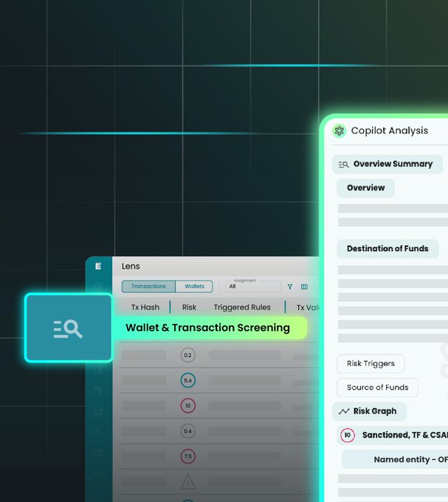Expand the Overview Summary section
Screen dimensions: 448x502
[387, 164]
